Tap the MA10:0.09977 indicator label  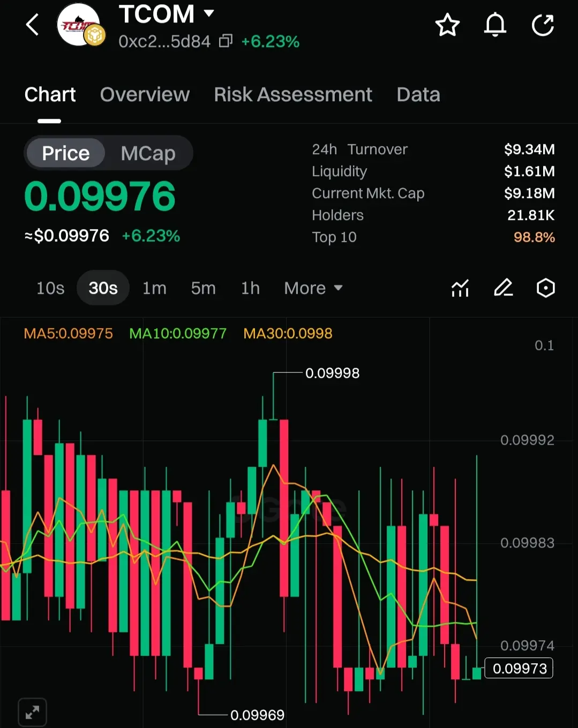click(178, 333)
